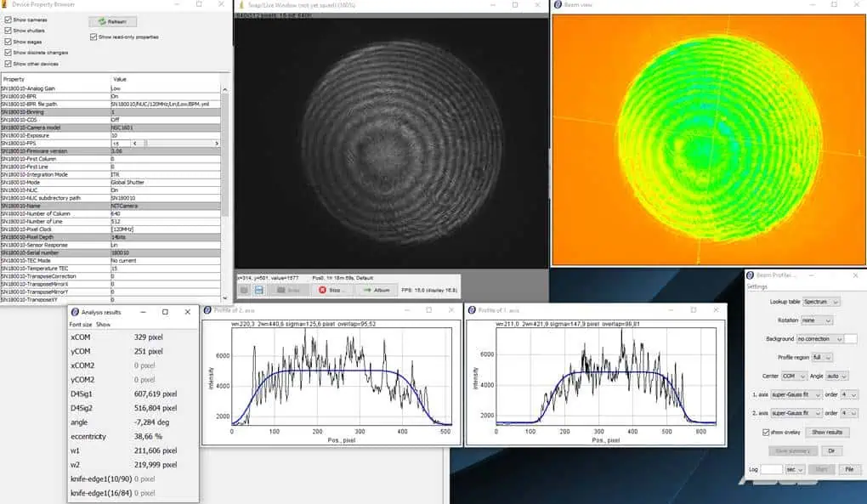Open the Angle dropdown set to auto
Screen dimensions: 867x504
(x=837, y=376)
